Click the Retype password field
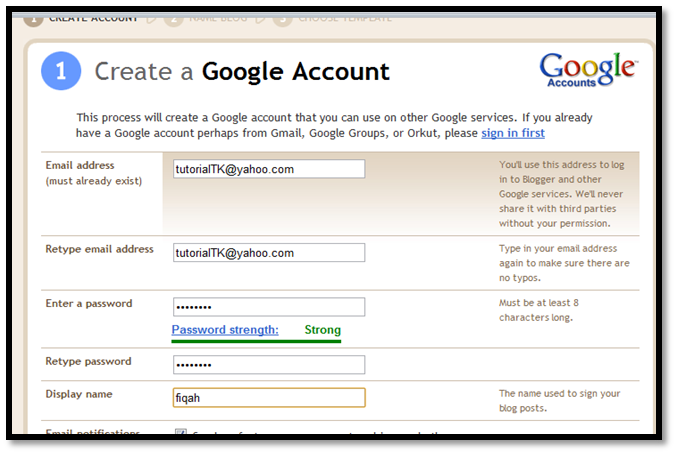 [x=269, y=365]
